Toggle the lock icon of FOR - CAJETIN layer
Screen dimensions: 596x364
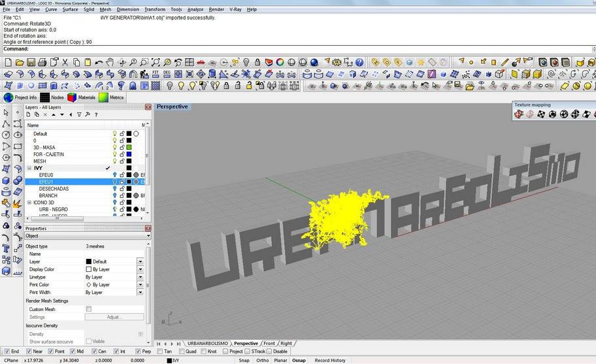click(122, 154)
